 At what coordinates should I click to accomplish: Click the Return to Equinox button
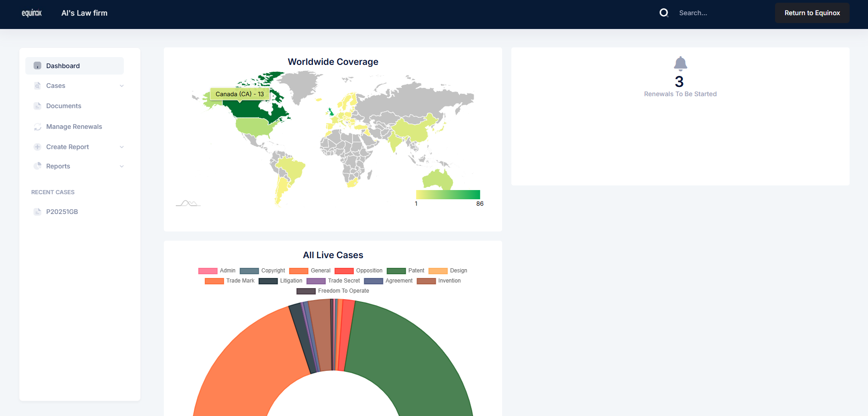(812, 13)
